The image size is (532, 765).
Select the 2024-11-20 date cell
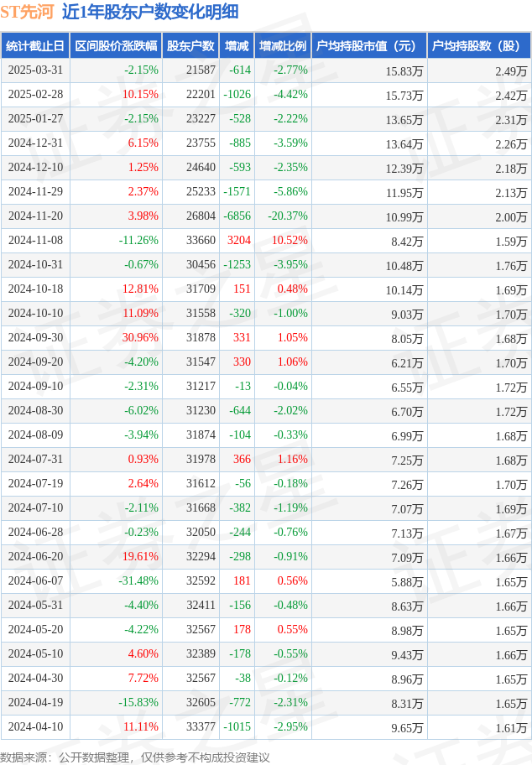point(35,216)
